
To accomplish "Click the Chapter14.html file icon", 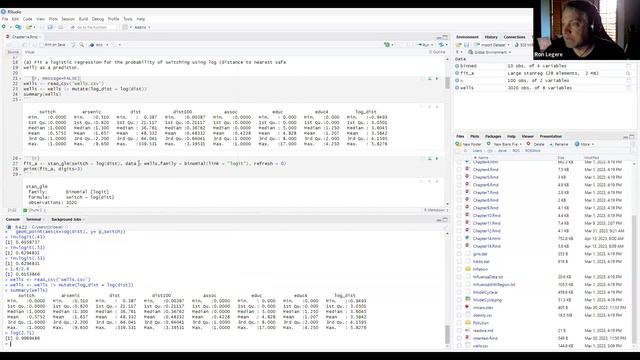I will pos(468,238).
